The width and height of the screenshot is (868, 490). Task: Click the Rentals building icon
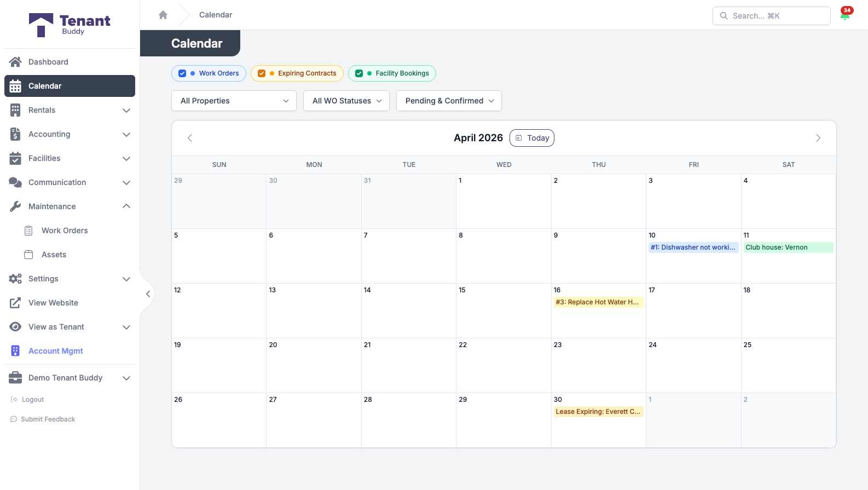click(15, 110)
